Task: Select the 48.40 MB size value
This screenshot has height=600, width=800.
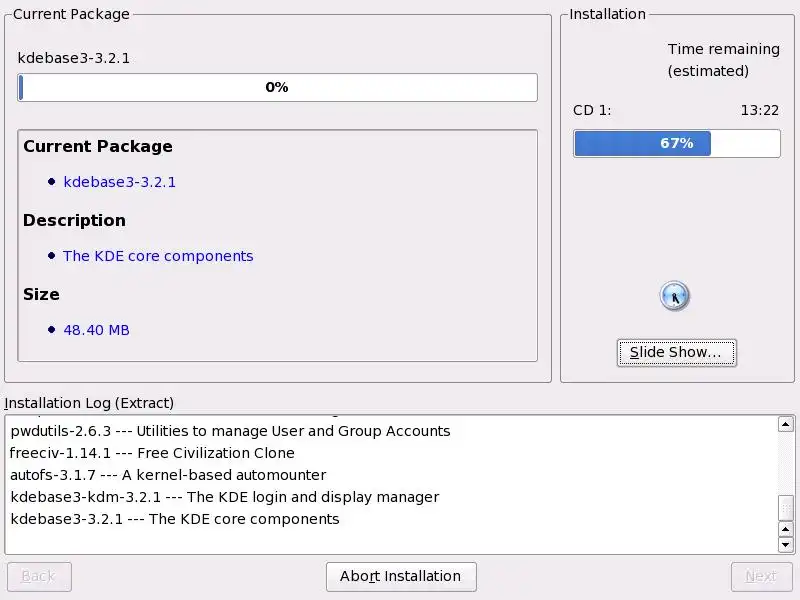Action: tap(96, 330)
